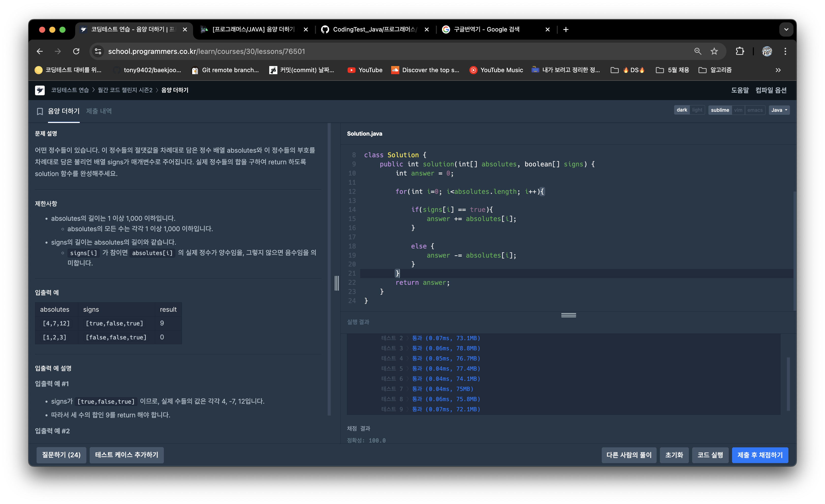The height and width of the screenshot is (504, 825).
Task: Select the sublime keymap
Action: [x=720, y=110]
